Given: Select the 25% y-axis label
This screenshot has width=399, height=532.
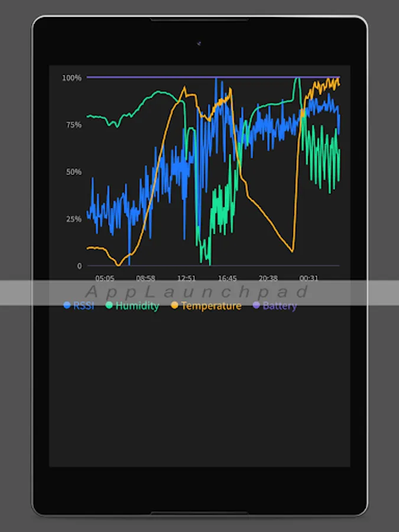Looking at the screenshot, I should click(x=74, y=219).
